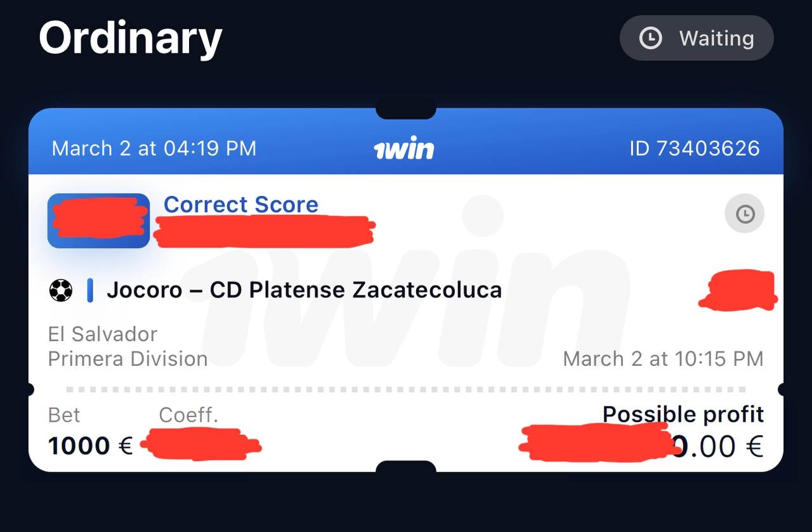Click the 1000 € bet amount

(90, 446)
